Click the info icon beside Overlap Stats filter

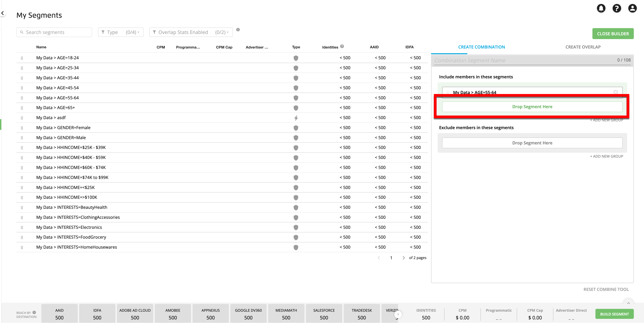click(238, 30)
